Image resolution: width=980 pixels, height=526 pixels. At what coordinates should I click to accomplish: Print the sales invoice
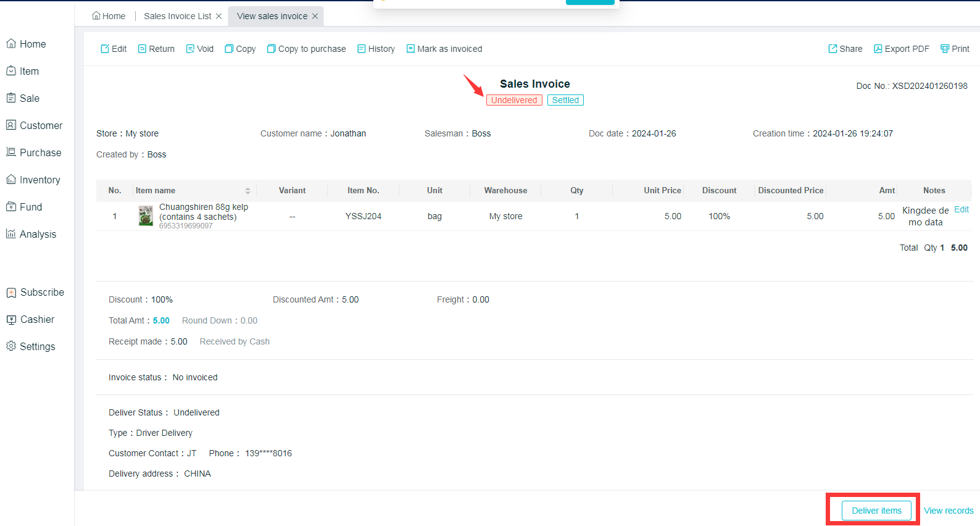pos(955,49)
